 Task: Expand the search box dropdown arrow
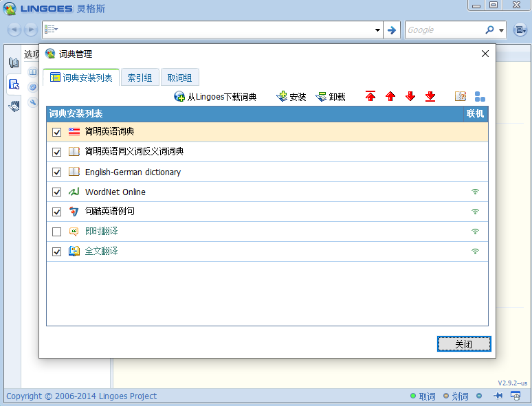pos(377,30)
